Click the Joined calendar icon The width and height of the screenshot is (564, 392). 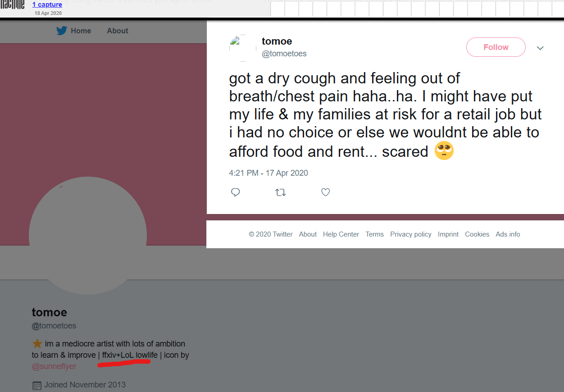(37, 385)
